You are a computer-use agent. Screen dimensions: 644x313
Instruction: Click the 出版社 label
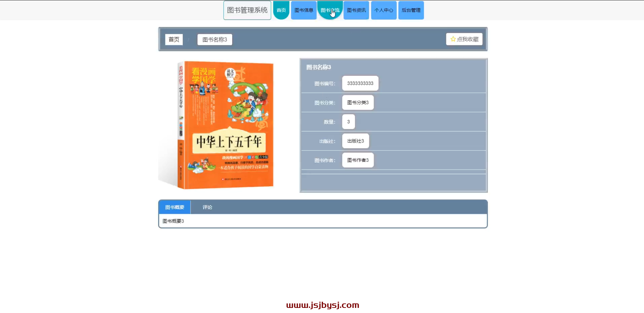click(327, 141)
